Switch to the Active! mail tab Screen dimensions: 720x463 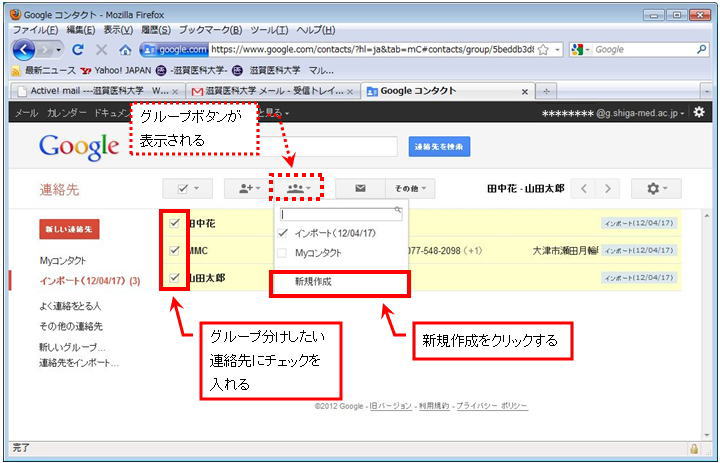click(98, 91)
